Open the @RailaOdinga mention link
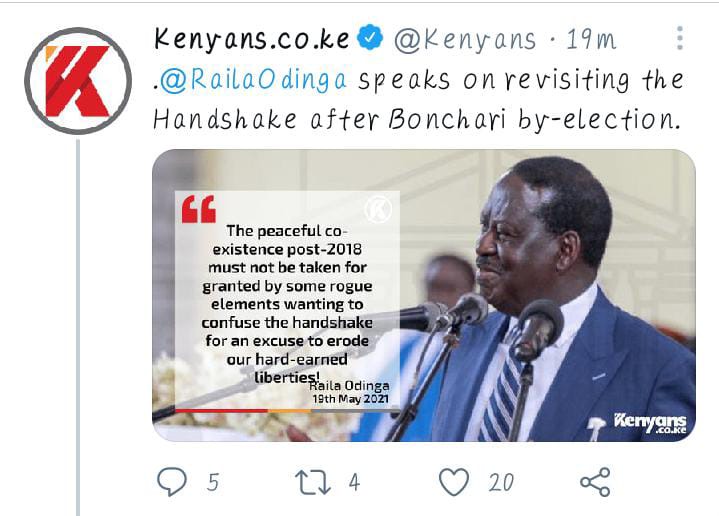Image resolution: width=719 pixels, height=516 pixels. point(253,80)
